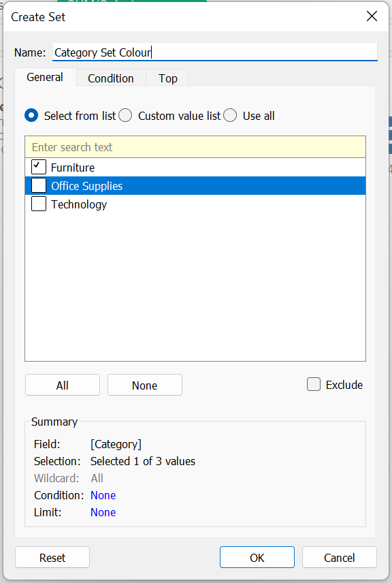Viewport: 392px width, 583px height.
Task: Pick the Select from list radio button
Action: (31, 115)
